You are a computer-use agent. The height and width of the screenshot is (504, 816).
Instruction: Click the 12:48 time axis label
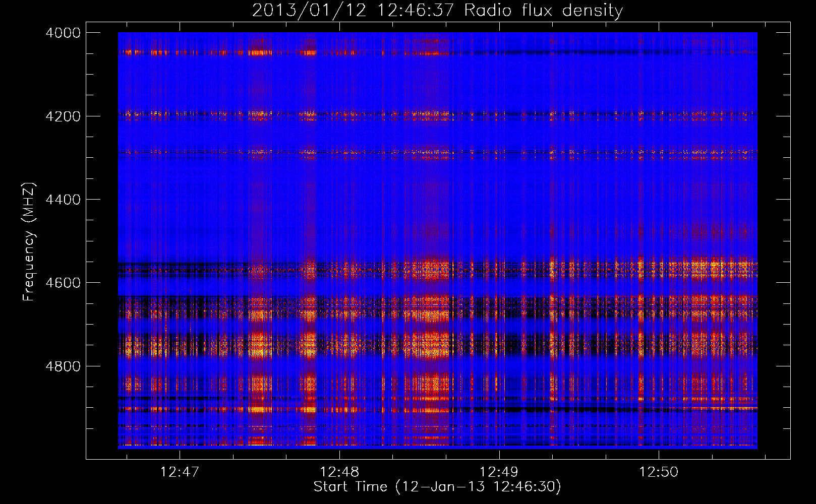339,472
